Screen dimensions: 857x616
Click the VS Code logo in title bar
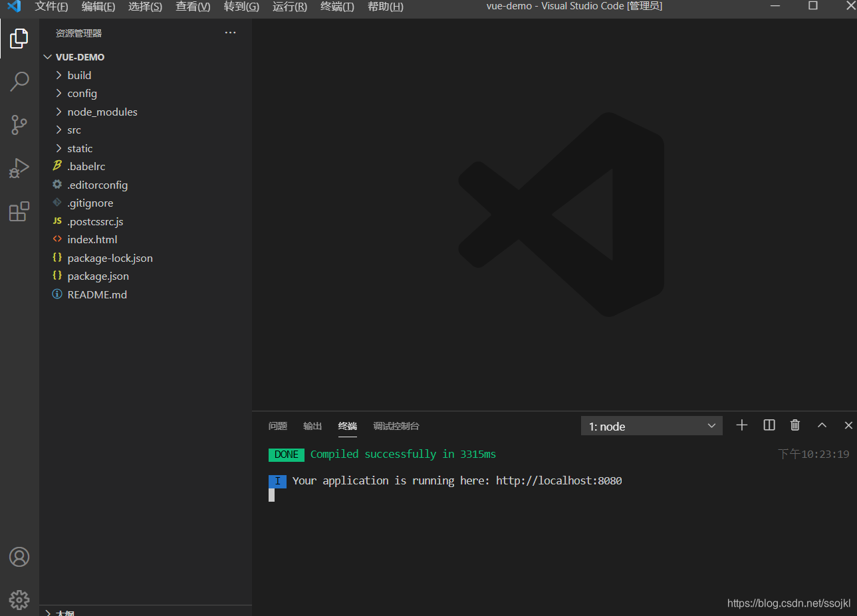coord(13,6)
